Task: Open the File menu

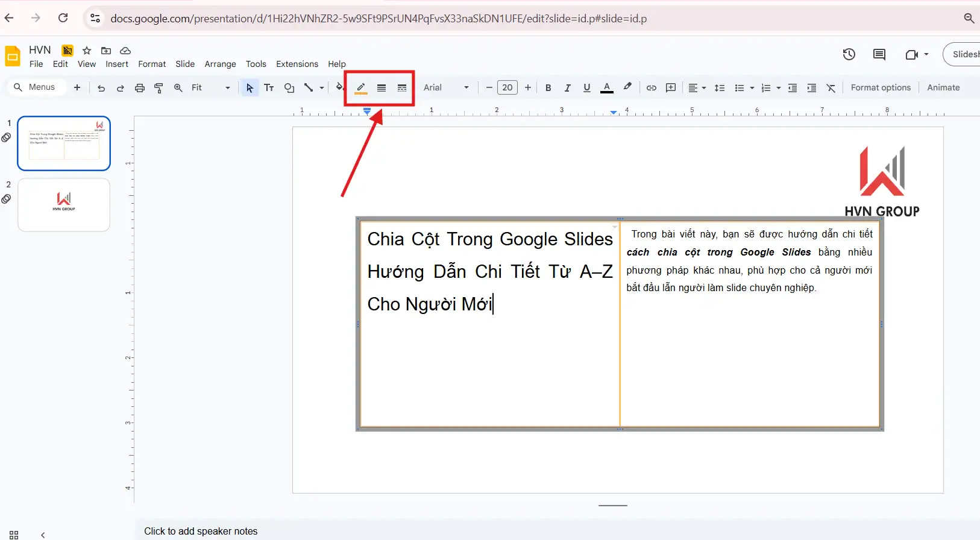Action: 36,64
